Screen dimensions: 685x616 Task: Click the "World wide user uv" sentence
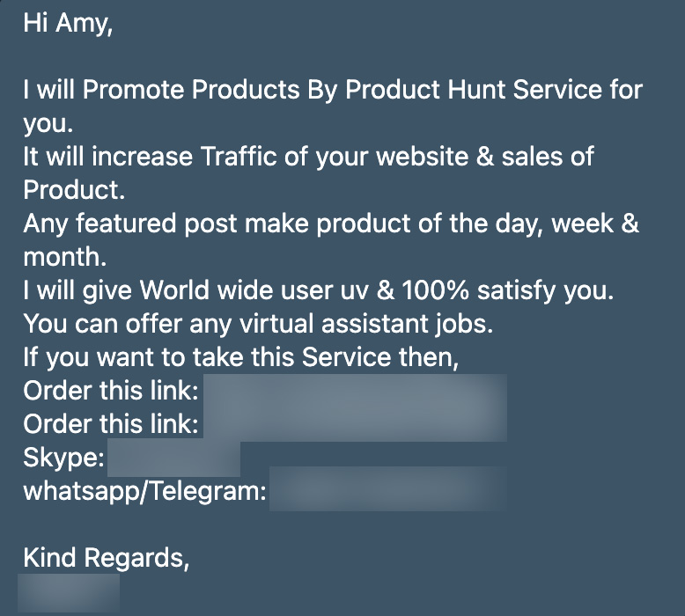[319, 290]
